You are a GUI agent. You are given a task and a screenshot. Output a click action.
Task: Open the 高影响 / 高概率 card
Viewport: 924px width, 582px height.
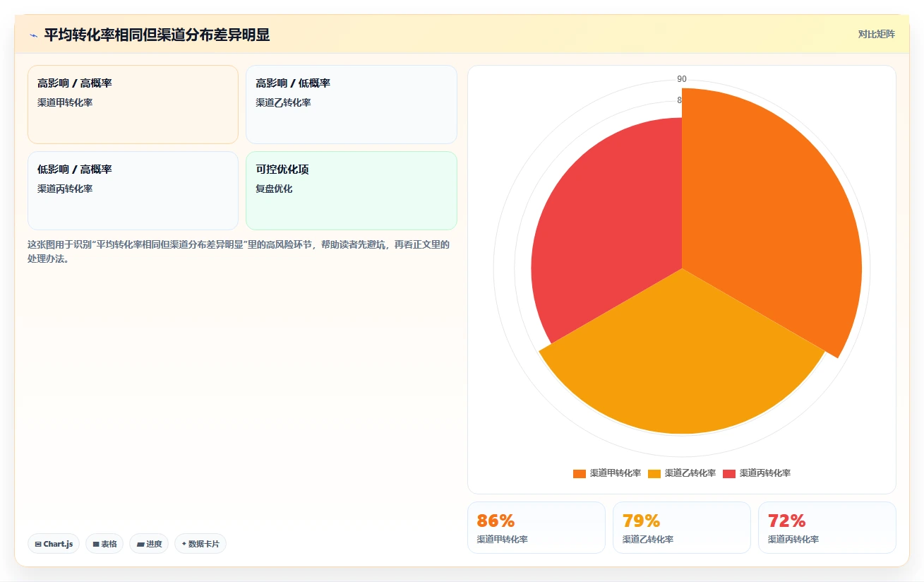click(133, 105)
